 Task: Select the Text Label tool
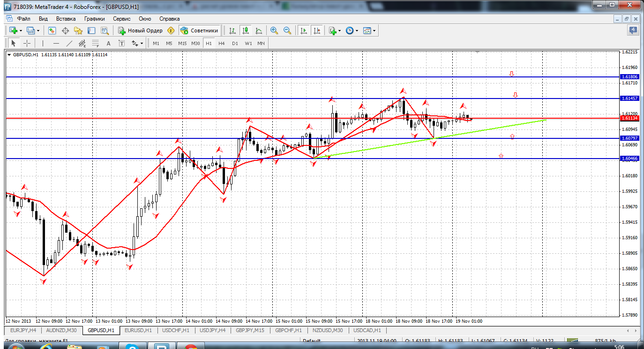click(x=122, y=43)
